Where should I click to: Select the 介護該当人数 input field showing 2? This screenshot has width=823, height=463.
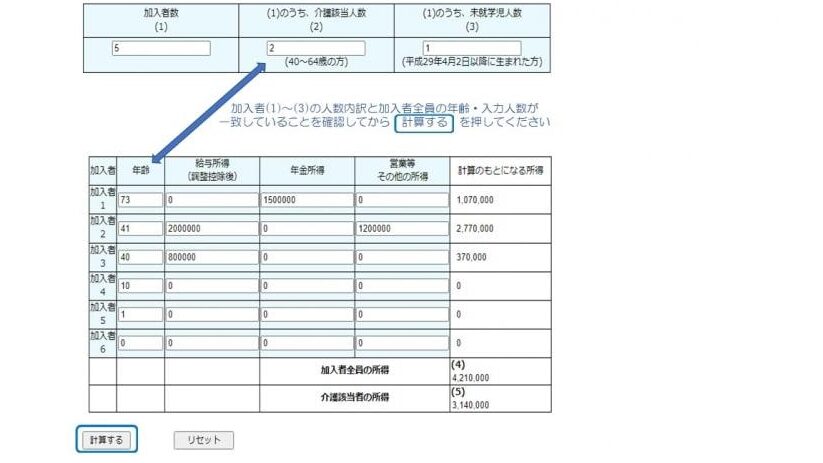315,48
